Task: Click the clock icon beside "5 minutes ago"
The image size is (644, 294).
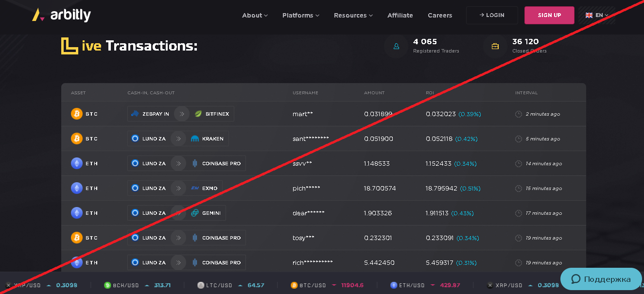Action: (519, 139)
